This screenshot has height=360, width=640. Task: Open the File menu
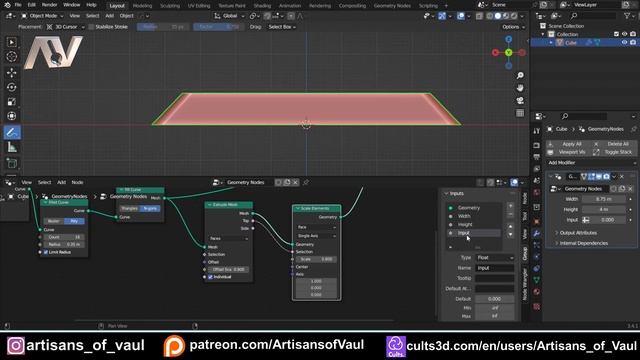pyautogui.click(x=18, y=5)
